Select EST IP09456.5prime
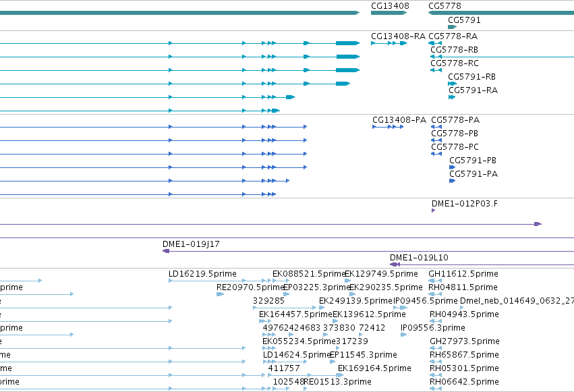Screen dimensions: 574x392 (400, 308)
